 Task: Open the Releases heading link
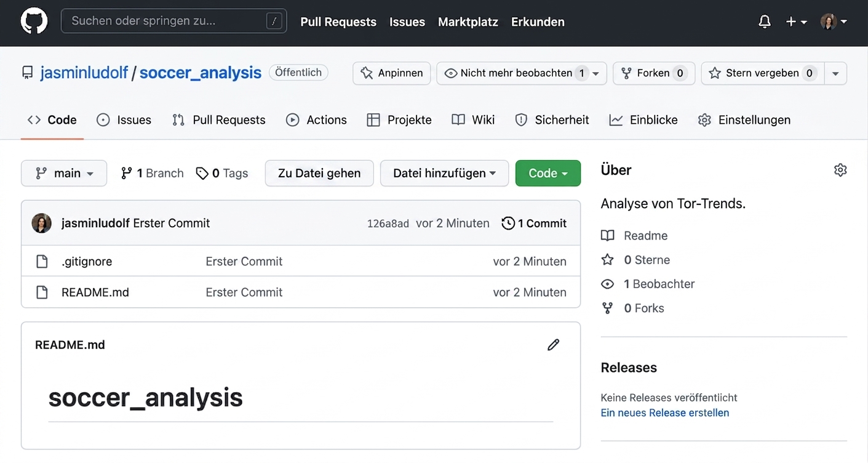pyautogui.click(x=629, y=368)
